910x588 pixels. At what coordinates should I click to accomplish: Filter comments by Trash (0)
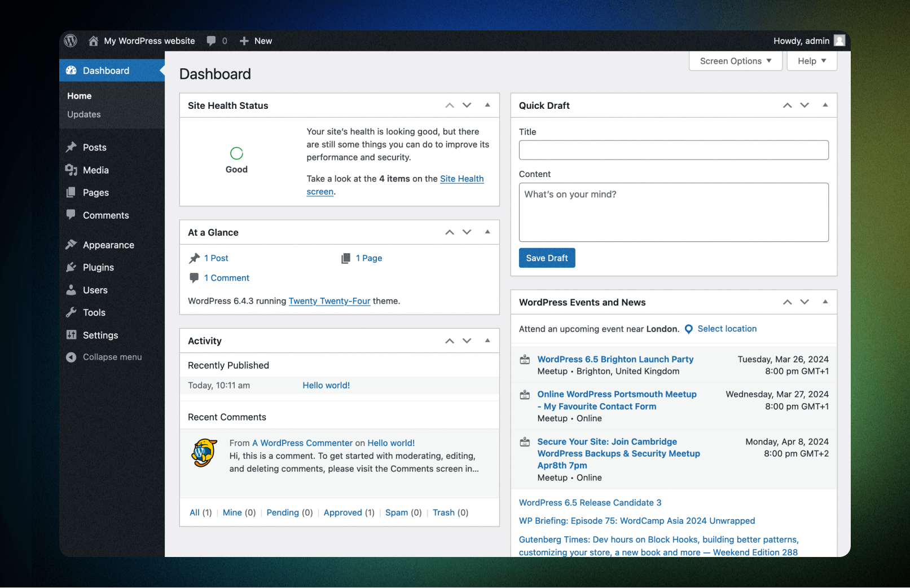450,512
